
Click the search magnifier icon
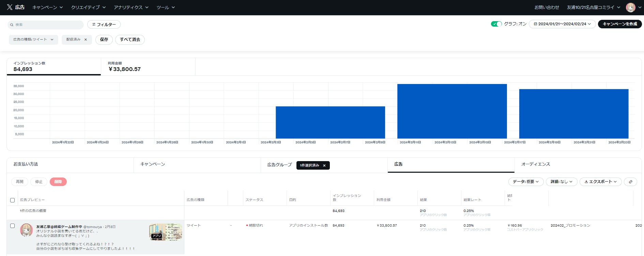tap(12, 25)
